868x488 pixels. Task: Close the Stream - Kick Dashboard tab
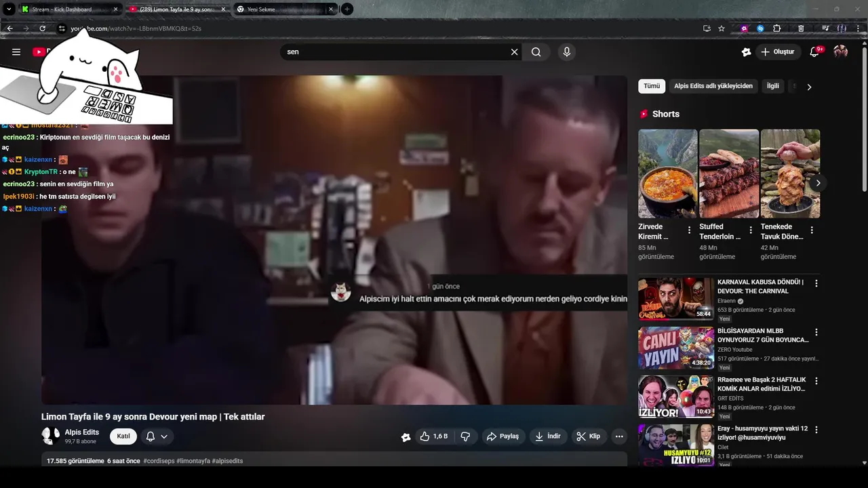pyautogui.click(x=115, y=9)
